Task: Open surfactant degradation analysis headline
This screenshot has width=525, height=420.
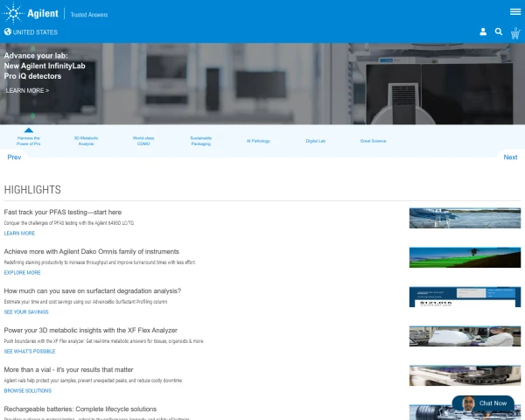Action: pos(93,290)
